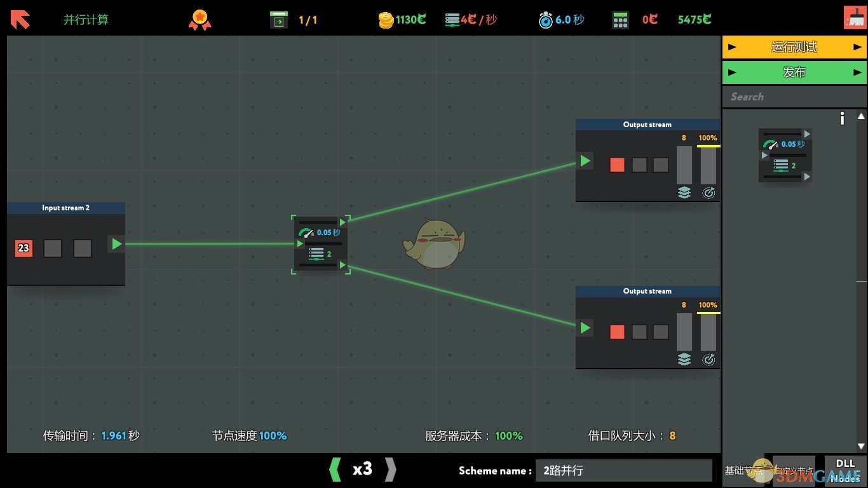Switch to the 基础节点 tab
Viewport: 868px width, 488px height.
743,471
